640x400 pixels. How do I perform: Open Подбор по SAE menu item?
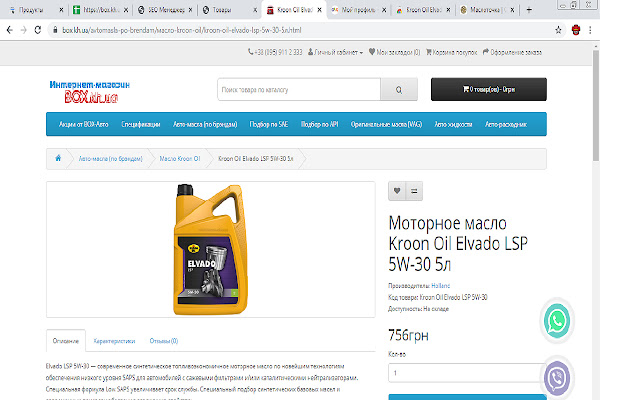coord(269,124)
